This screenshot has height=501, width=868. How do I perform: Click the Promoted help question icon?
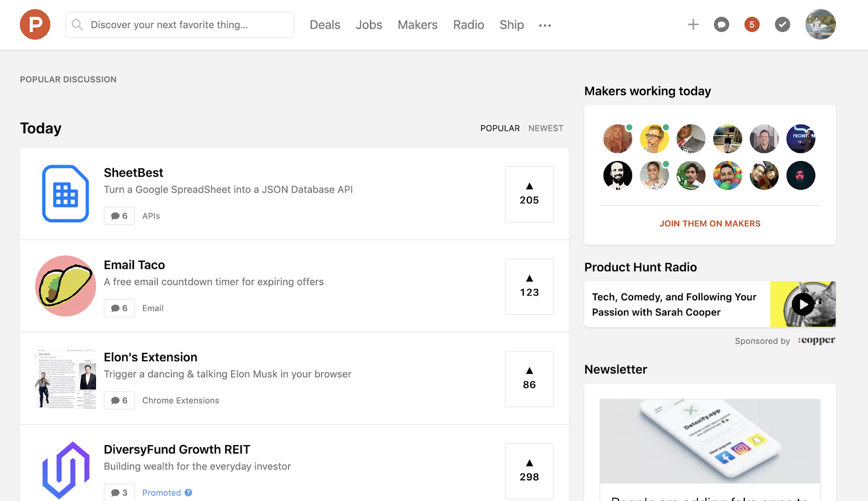coord(188,492)
